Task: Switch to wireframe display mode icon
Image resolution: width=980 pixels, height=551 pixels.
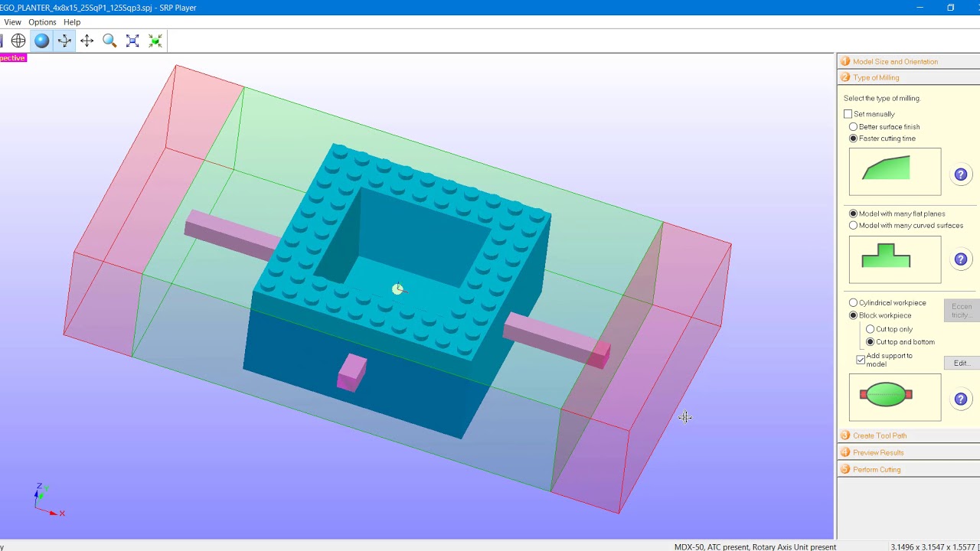Action: [x=18, y=41]
